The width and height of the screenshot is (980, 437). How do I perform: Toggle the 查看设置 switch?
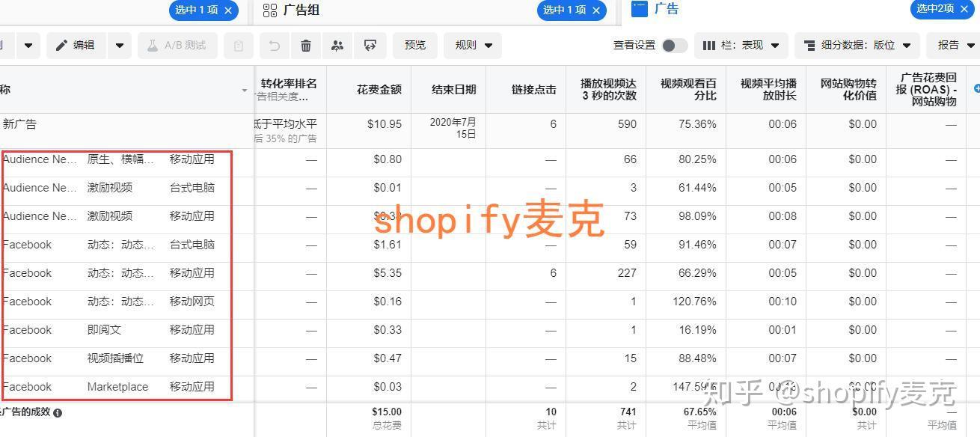[x=674, y=46]
